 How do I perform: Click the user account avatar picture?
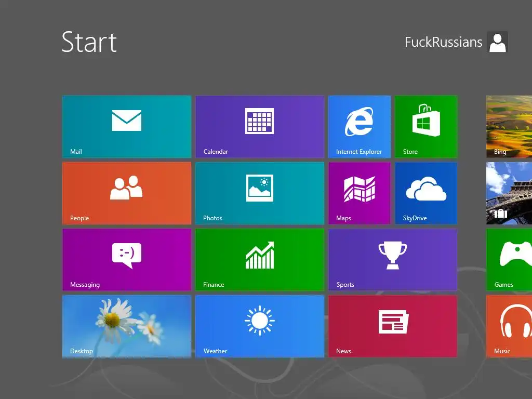point(498,42)
